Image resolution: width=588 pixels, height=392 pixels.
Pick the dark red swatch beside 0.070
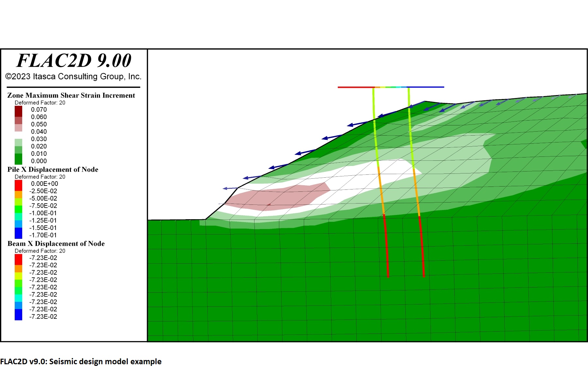point(18,111)
